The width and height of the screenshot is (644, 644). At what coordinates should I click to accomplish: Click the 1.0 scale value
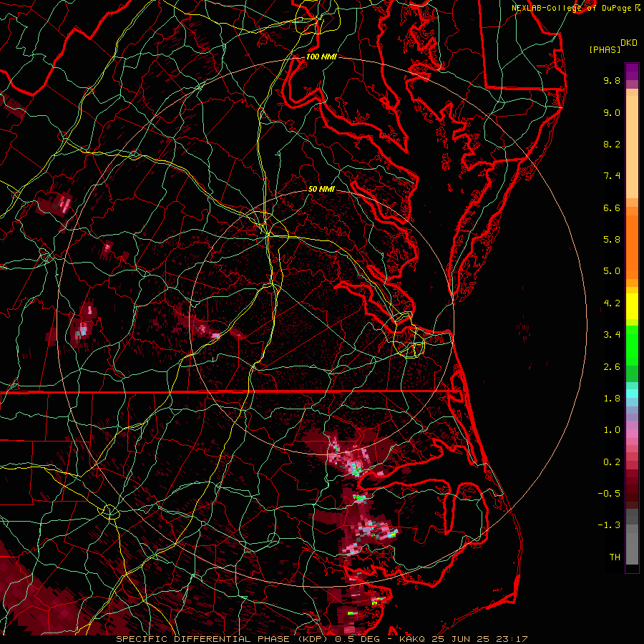[x=612, y=430]
